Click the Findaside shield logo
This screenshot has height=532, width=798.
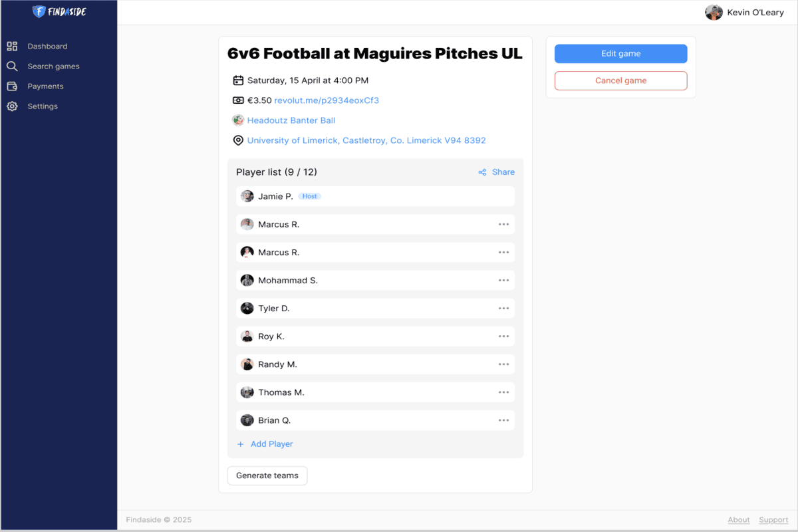[39, 12]
